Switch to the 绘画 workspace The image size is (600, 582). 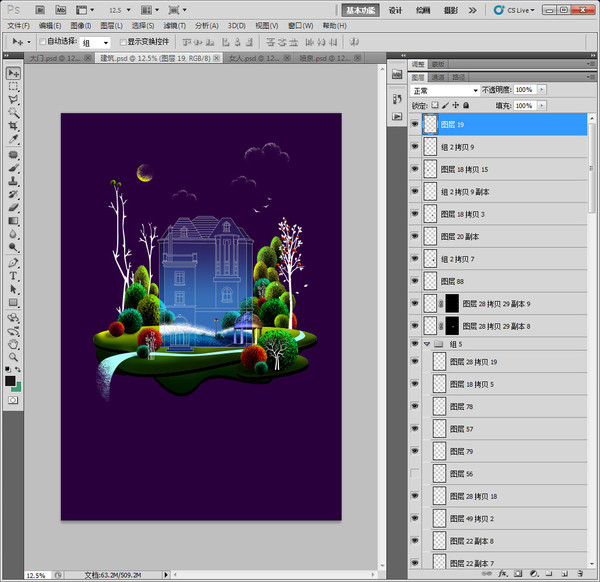click(423, 10)
